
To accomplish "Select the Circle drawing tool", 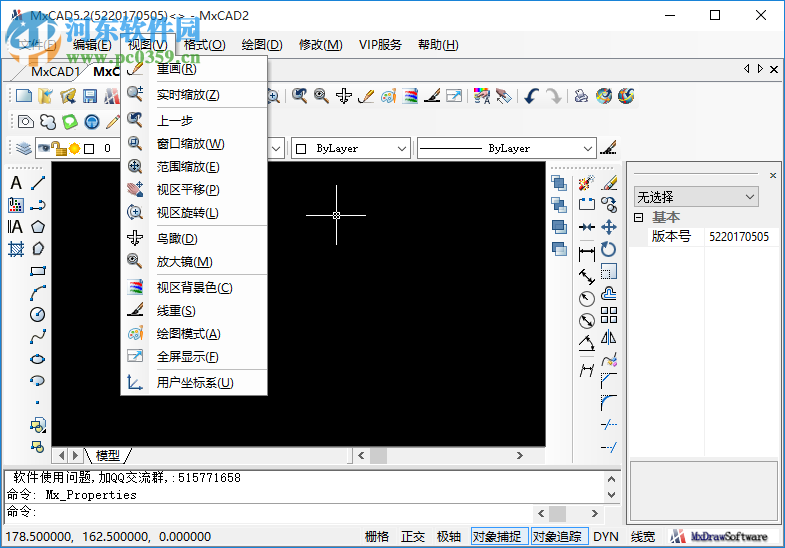I will point(38,314).
